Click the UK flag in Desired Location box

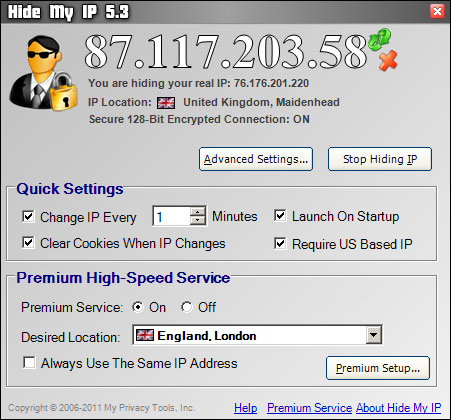click(145, 335)
